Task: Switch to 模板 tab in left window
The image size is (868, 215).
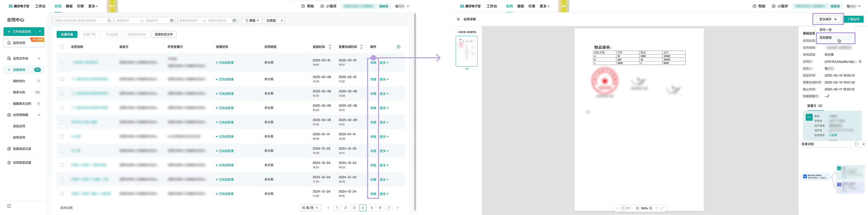Action: click(x=69, y=6)
